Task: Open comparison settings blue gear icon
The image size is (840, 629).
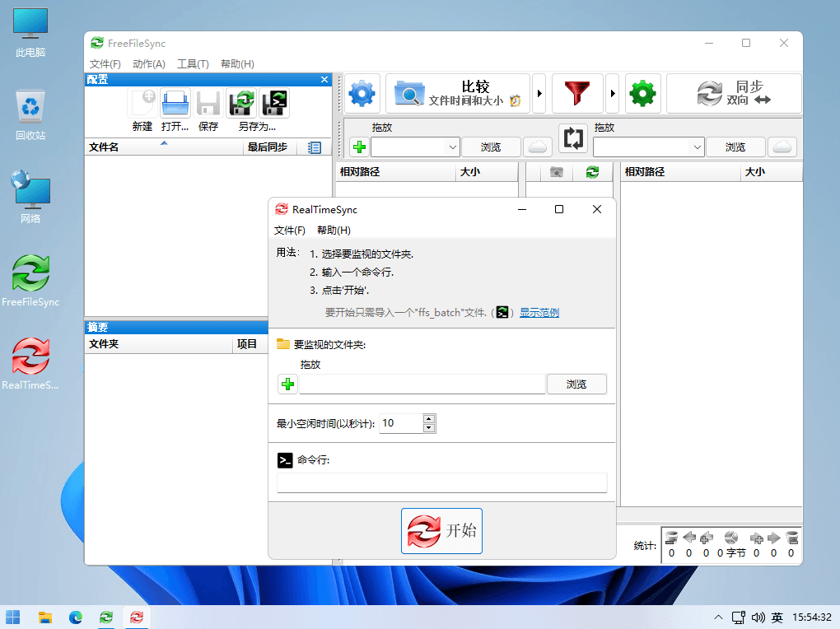Action: click(362, 94)
